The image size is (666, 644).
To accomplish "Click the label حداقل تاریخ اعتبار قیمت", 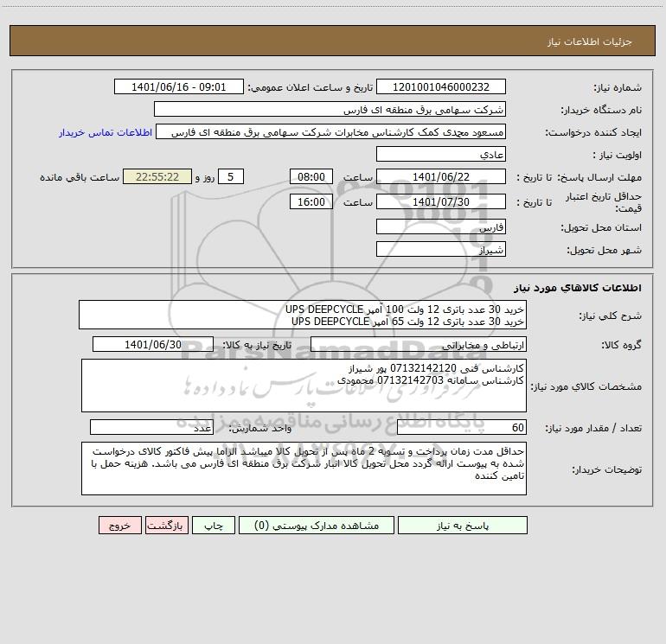I will click(603, 202).
